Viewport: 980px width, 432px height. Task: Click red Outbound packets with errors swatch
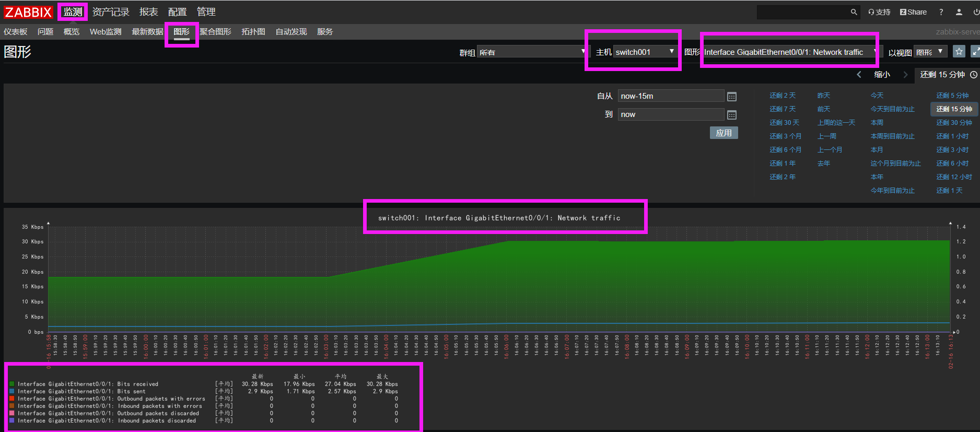tap(11, 399)
